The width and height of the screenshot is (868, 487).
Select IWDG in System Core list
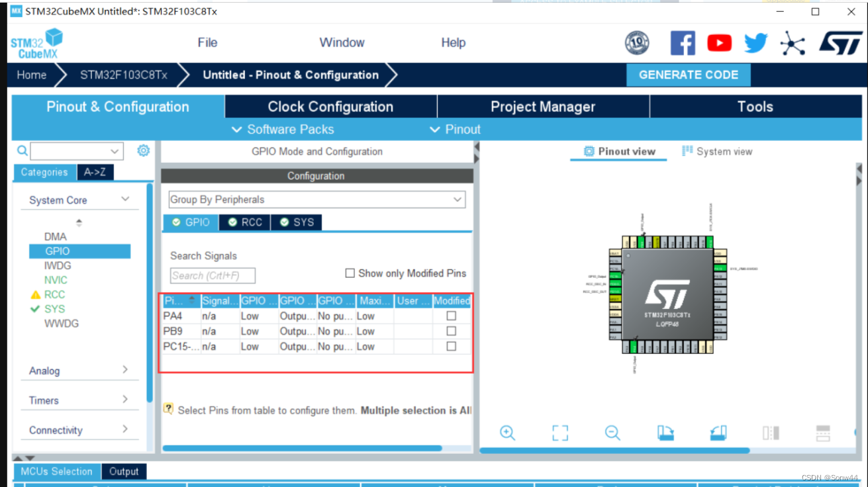point(58,265)
